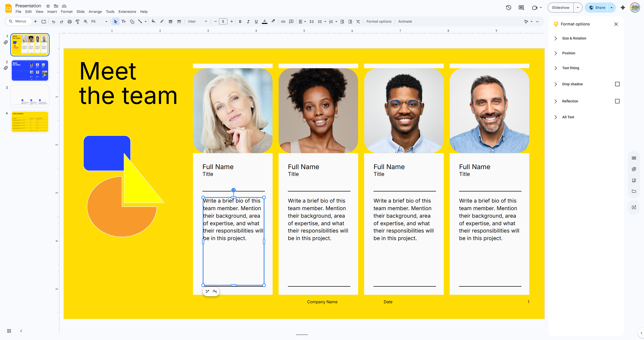Open the Fit zoom dropdown
Image resolution: width=644 pixels, height=340 pixels.
tap(99, 22)
